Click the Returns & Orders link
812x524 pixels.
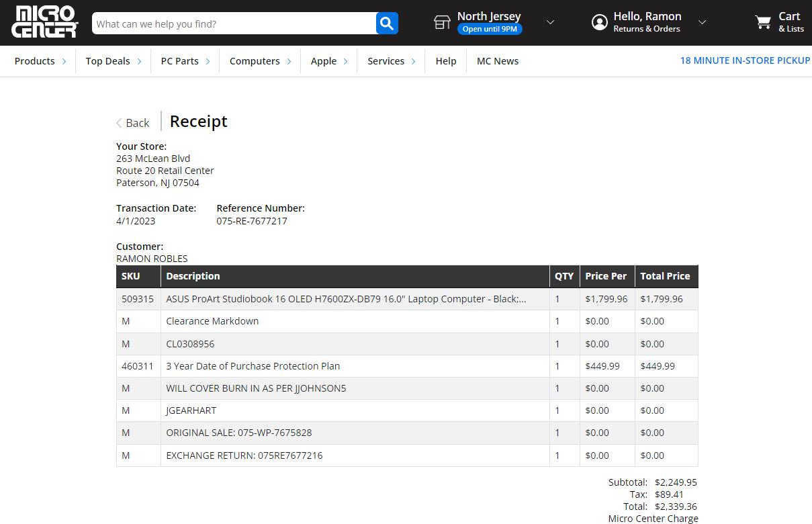(x=647, y=29)
